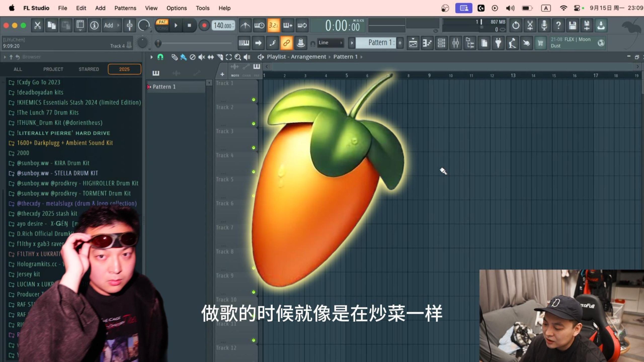
Task: Open the File menu
Action: tap(62, 8)
